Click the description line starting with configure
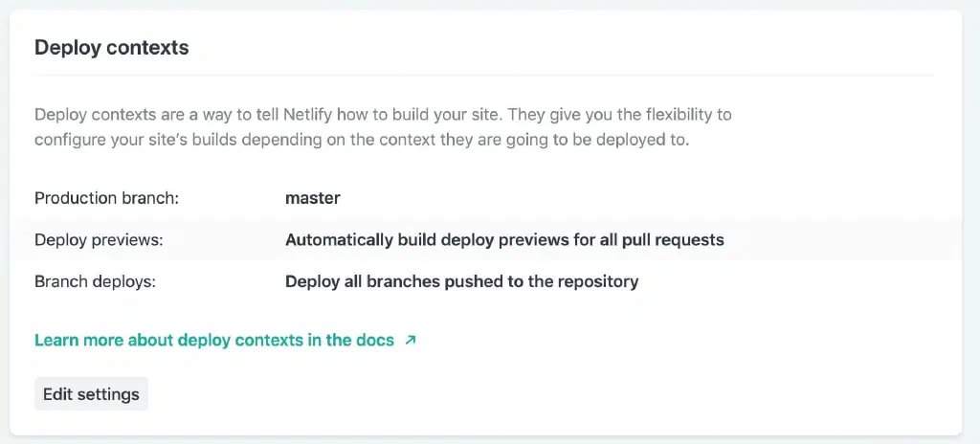The height and width of the screenshot is (444, 980). 362,139
